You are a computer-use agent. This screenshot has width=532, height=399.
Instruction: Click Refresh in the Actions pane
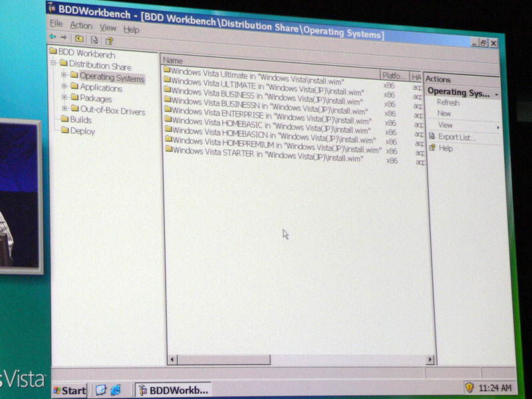point(448,102)
